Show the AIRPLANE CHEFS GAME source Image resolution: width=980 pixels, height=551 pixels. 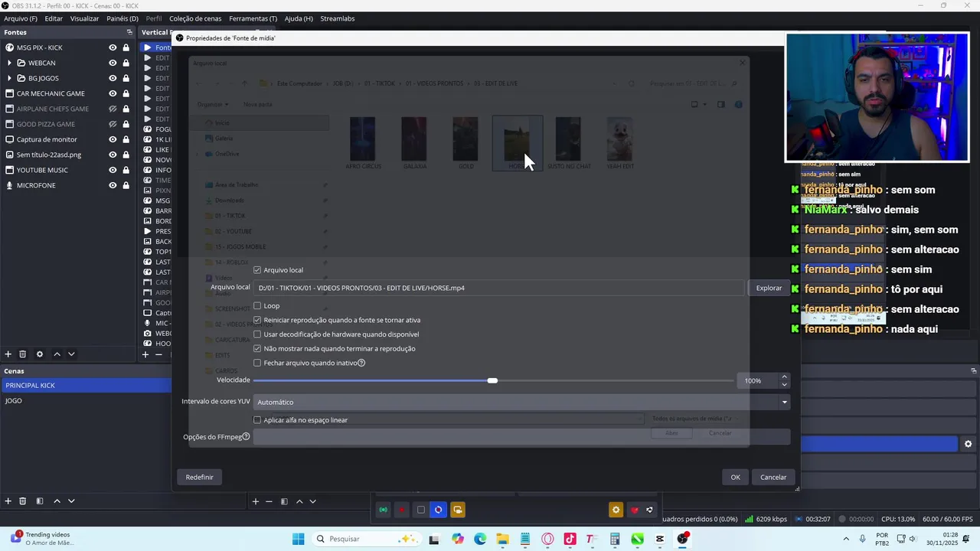[113, 109]
